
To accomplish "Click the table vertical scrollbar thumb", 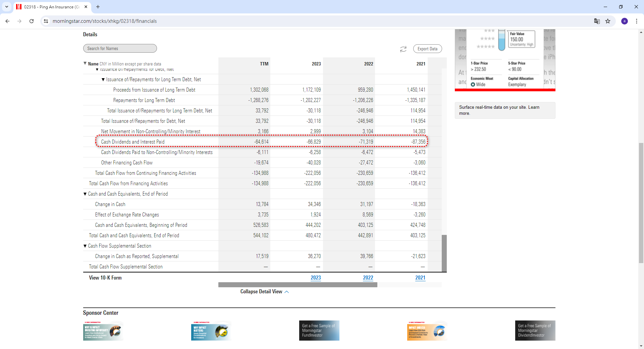I will (444, 253).
